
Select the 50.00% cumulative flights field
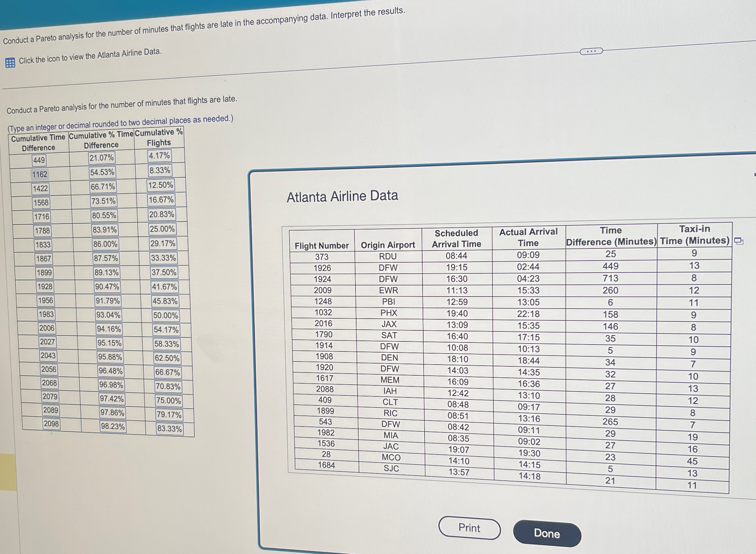pyautogui.click(x=166, y=316)
